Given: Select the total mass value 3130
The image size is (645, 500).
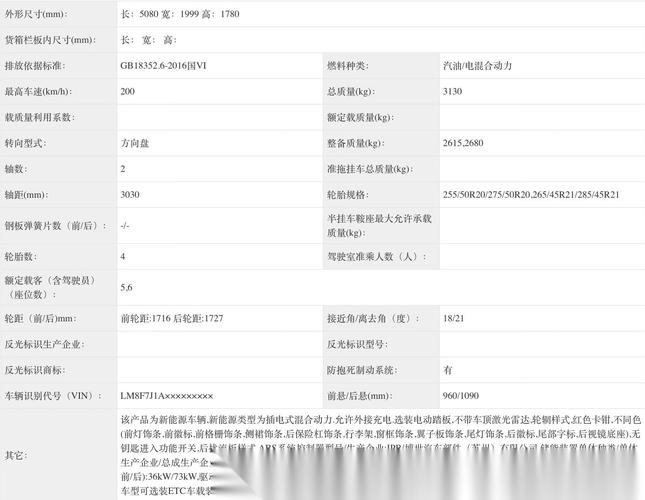Looking at the screenshot, I should [x=452, y=91].
